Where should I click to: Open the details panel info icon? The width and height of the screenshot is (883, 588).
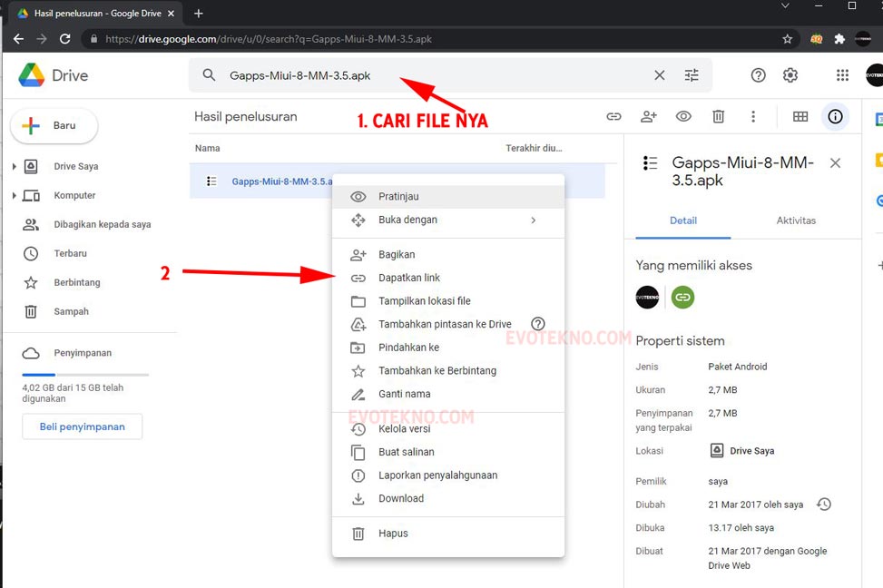[835, 116]
